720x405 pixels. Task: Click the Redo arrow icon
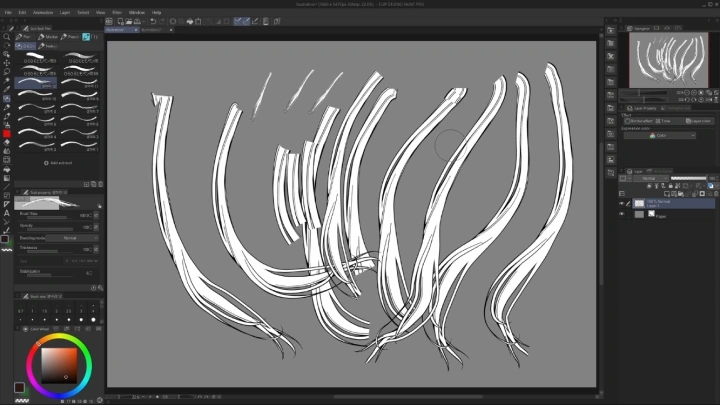point(162,20)
